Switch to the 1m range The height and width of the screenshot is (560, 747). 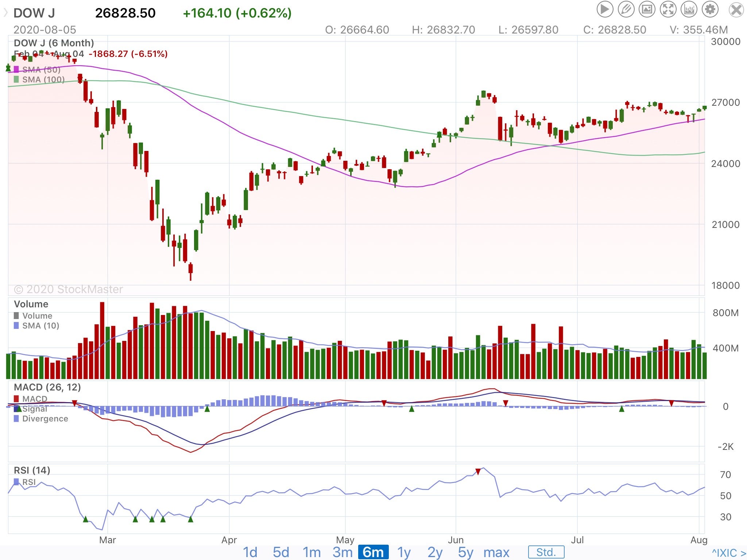pyautogui.click(x=311, y=552)
